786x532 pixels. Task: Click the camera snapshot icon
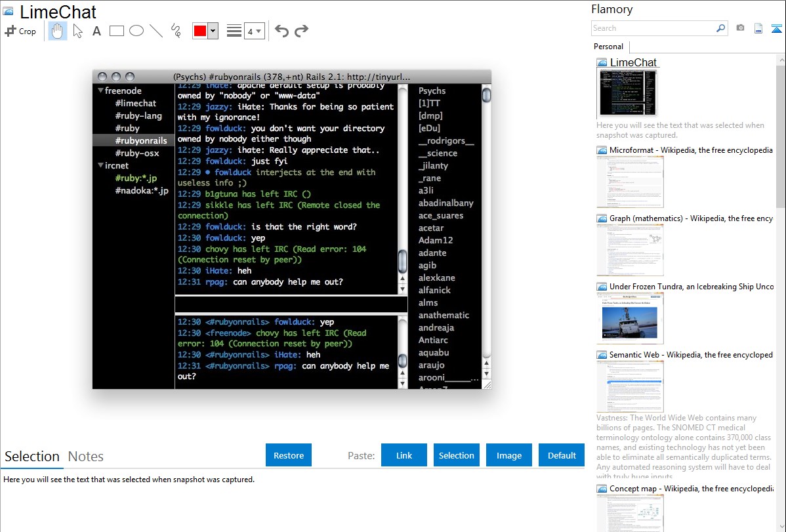(740, 28)
